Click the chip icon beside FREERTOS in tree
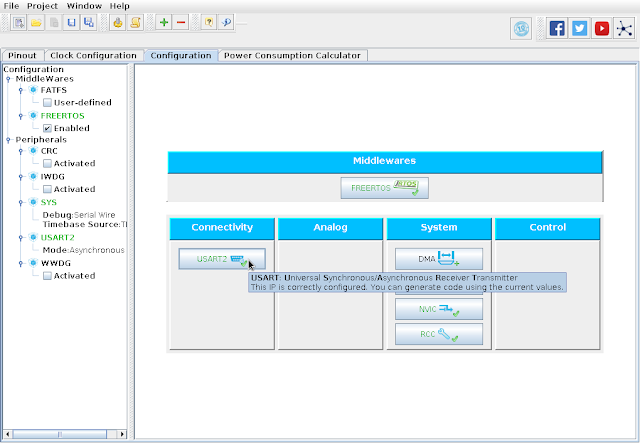 (33, 116)
